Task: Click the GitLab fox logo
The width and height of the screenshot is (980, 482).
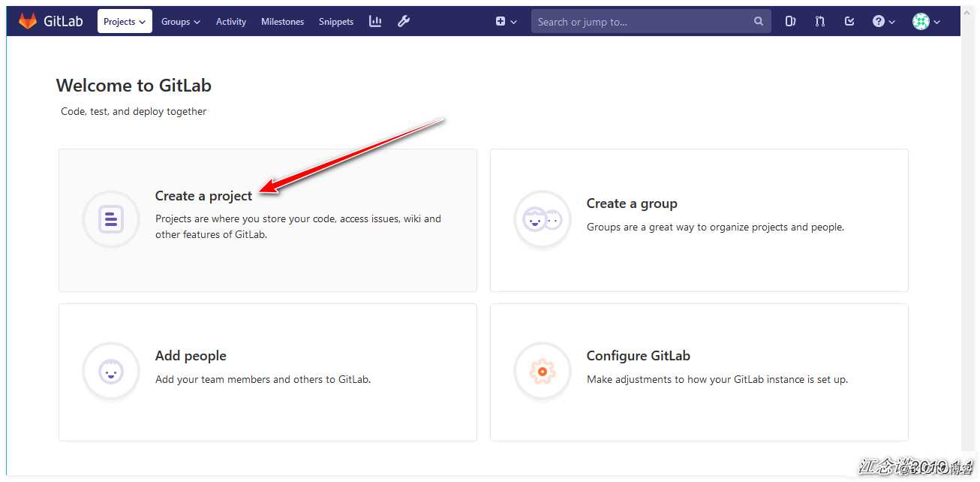Action: (x=28, y=21)
